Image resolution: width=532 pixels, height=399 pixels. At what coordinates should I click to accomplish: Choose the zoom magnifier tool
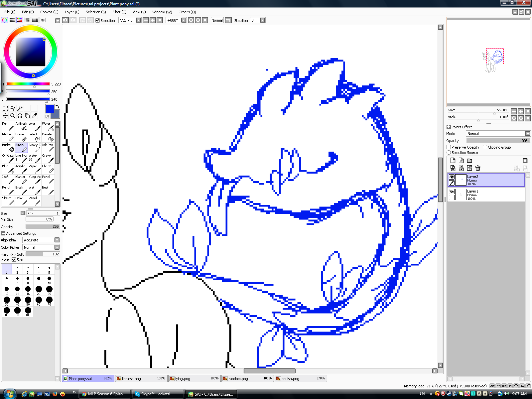click(13, 116)
